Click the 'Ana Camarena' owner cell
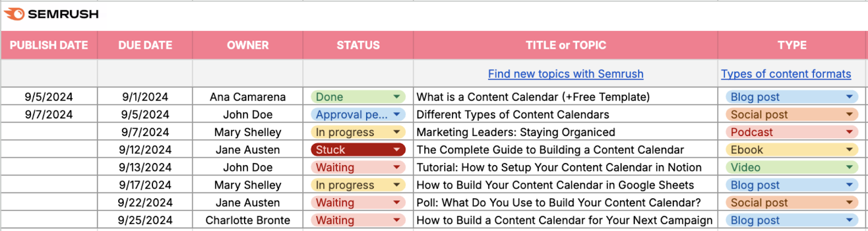This screenshot has width=868, height=231. pos(247,97)
